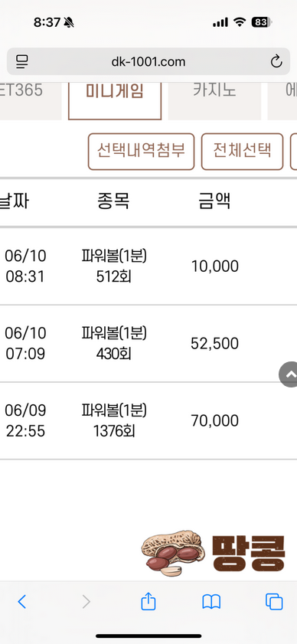Select the 파워볼(1분) 512회 row

(148, 266)
